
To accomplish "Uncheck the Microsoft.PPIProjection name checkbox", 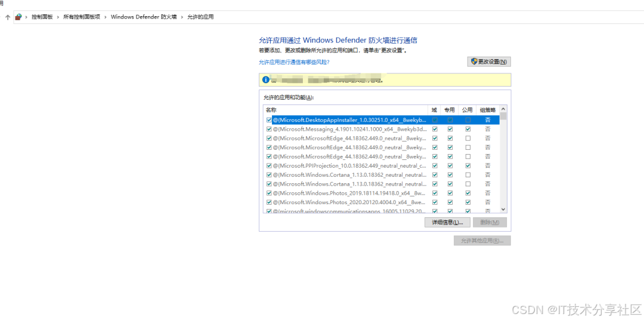I will click(x=269, y=166).
